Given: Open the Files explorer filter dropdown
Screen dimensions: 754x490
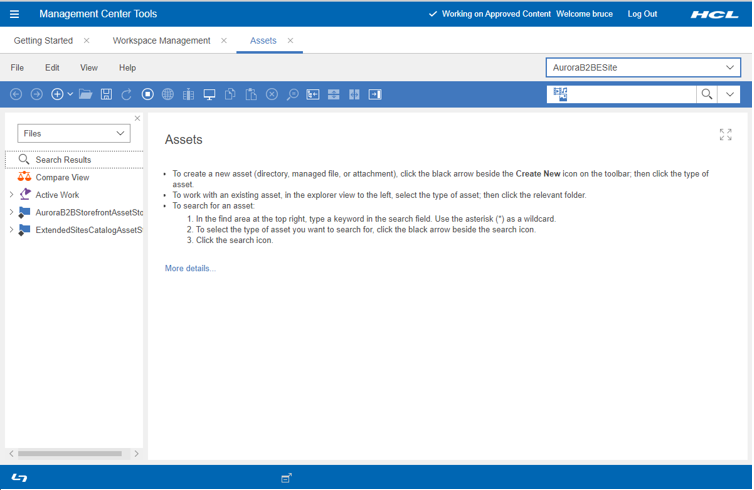Looking at the screenshot, I should (x=74, y=133).
